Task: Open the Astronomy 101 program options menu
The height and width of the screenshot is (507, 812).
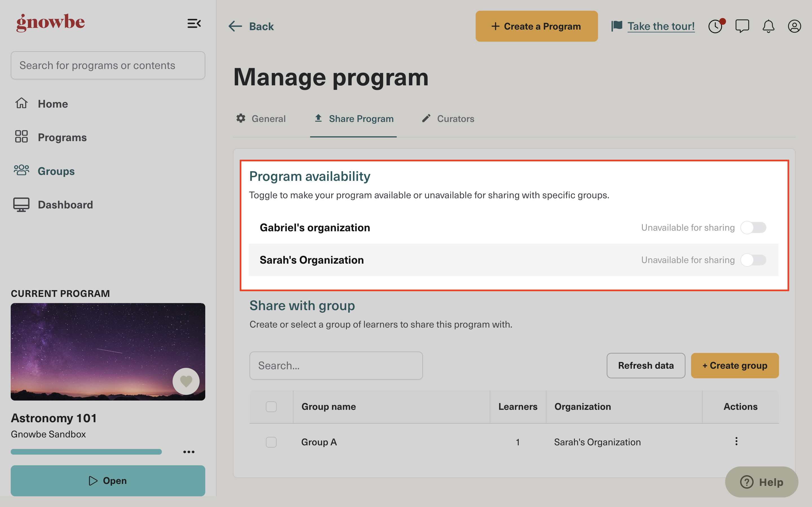Action: (x=189, y=452)
